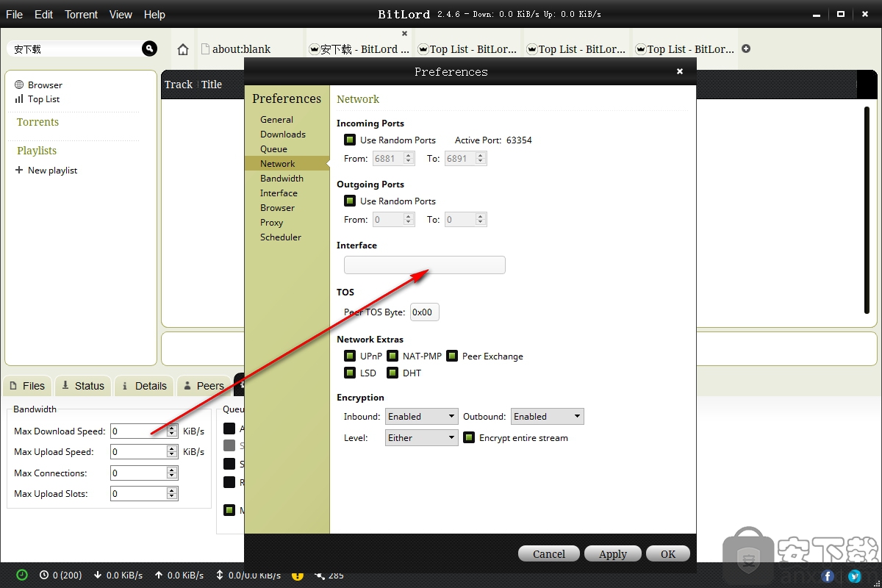Toggle the UPnP checkbox
Screen dimensions: 882x588
[x=350, y=356]
